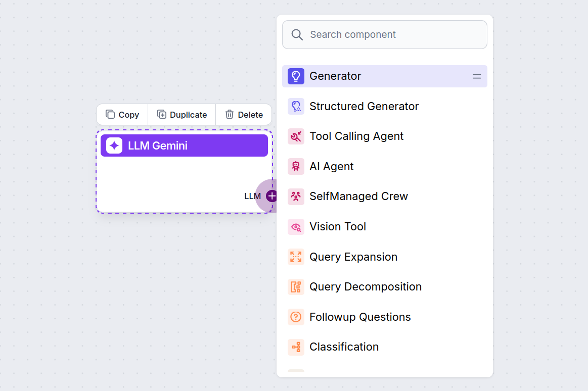588x391 pixels.
Task: Click the Generator lightbulb icon
Action: click(x=296, y=76)
